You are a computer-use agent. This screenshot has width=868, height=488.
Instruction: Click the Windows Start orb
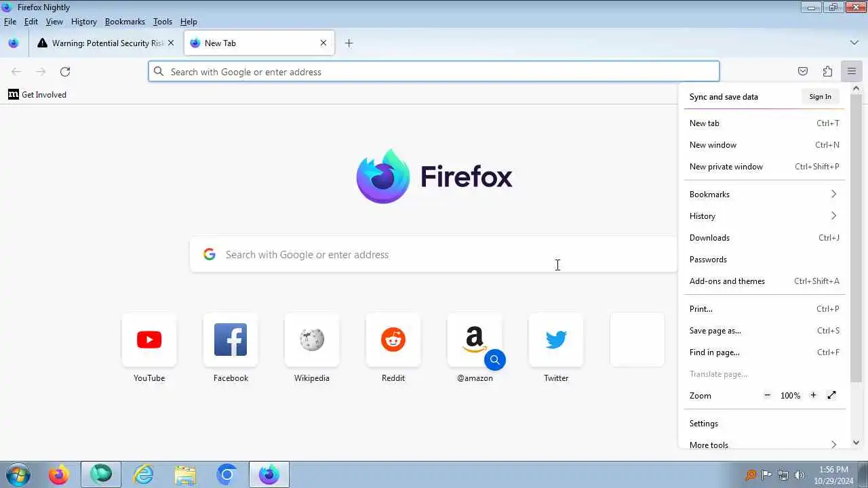(x=18, y=474)
